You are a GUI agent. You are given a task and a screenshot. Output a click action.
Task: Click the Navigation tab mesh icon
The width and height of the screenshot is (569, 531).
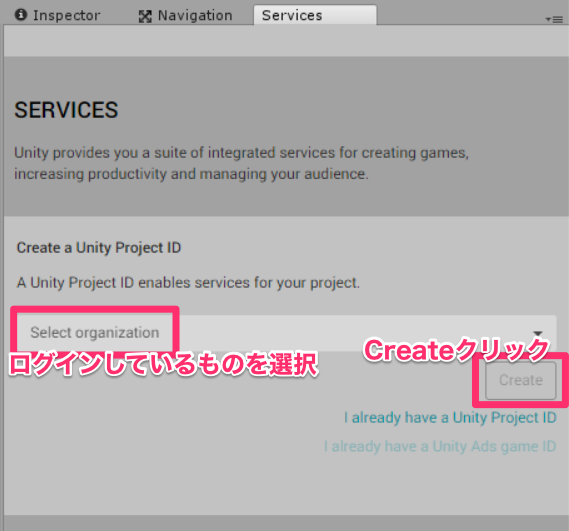[145, 16]
